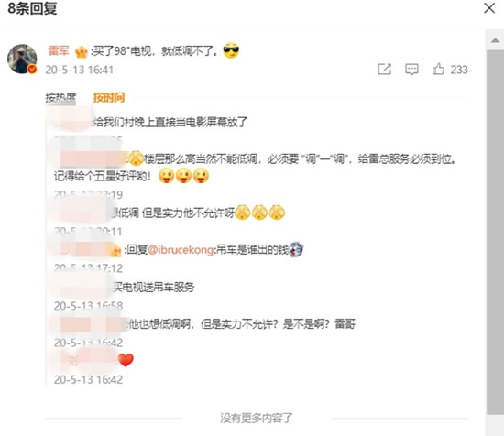Click the vertical scrollbar track
Image resolution: width=504 pixels, height=436 pixels.
496,232
